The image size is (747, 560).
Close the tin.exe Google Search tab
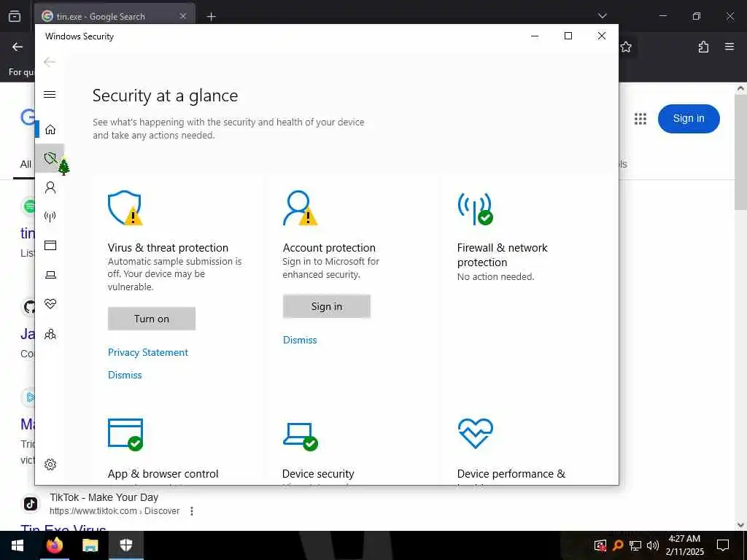pos(183,16)
